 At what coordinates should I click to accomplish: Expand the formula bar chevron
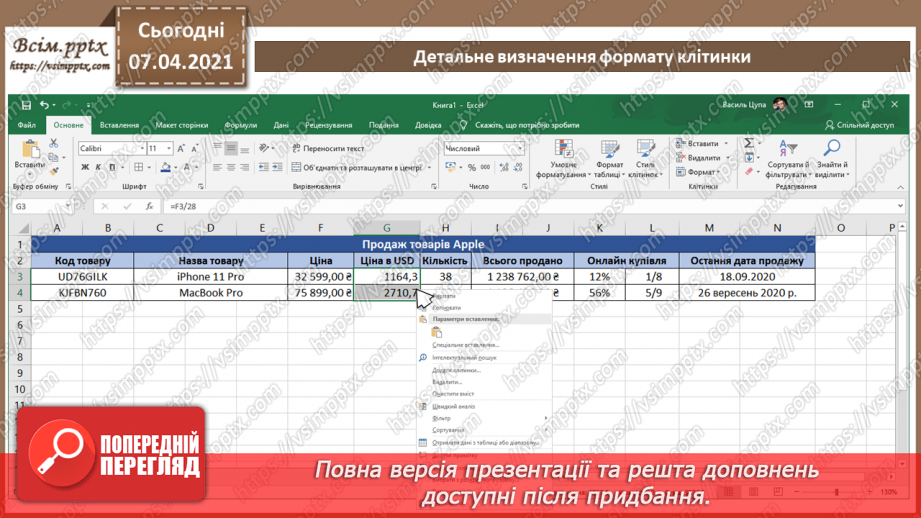click(900, 206)
